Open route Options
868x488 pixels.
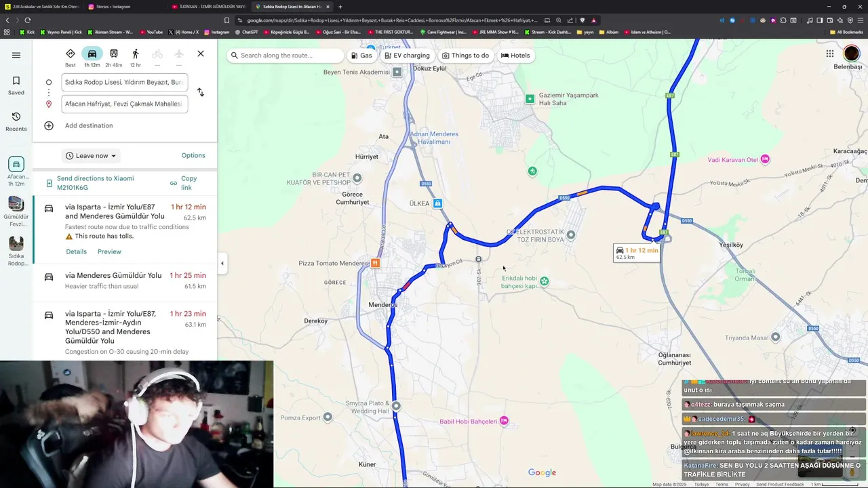click(x=193, y=155)
